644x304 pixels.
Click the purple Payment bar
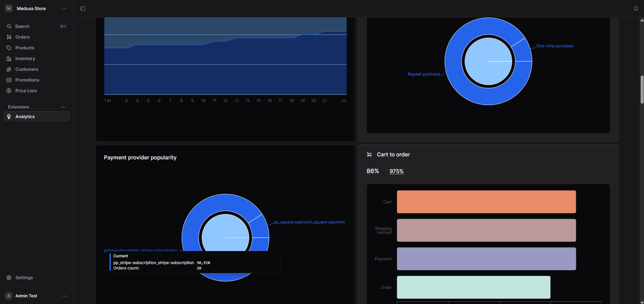tap(486, 259)
